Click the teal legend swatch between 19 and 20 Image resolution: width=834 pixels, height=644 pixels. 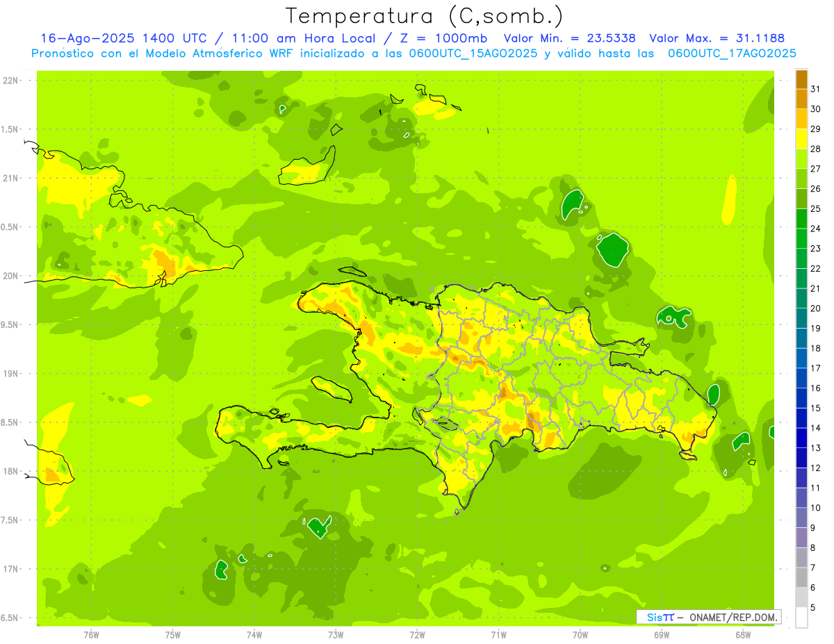click(x=801, y=318)
